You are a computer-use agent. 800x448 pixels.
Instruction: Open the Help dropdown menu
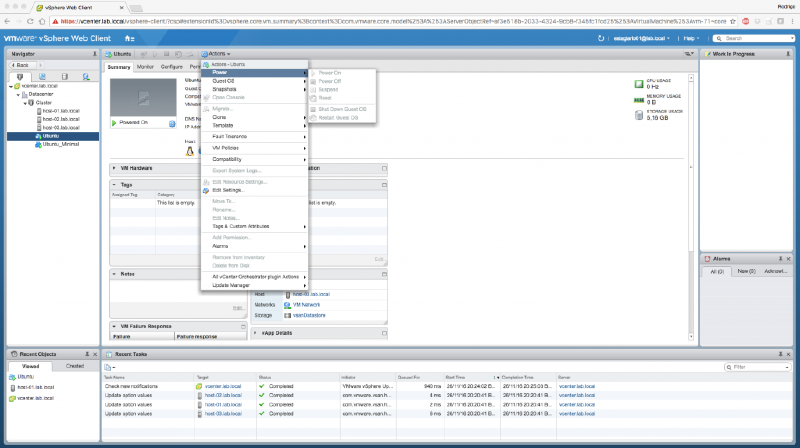tap(691, 38)
